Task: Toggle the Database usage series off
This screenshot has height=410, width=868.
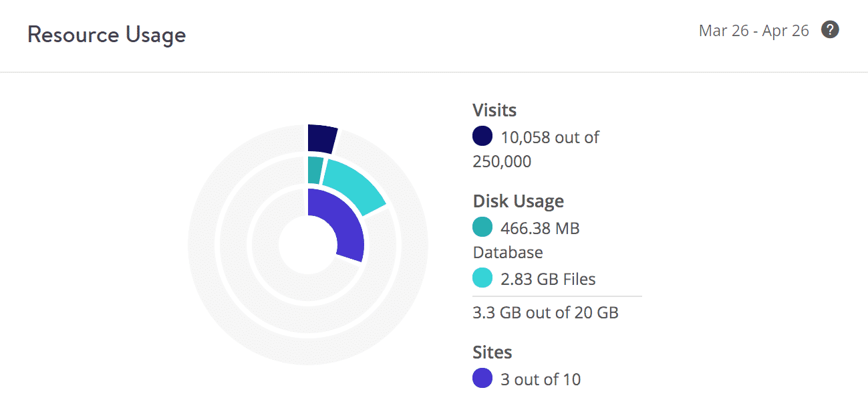Action: [x=482, y=227]
